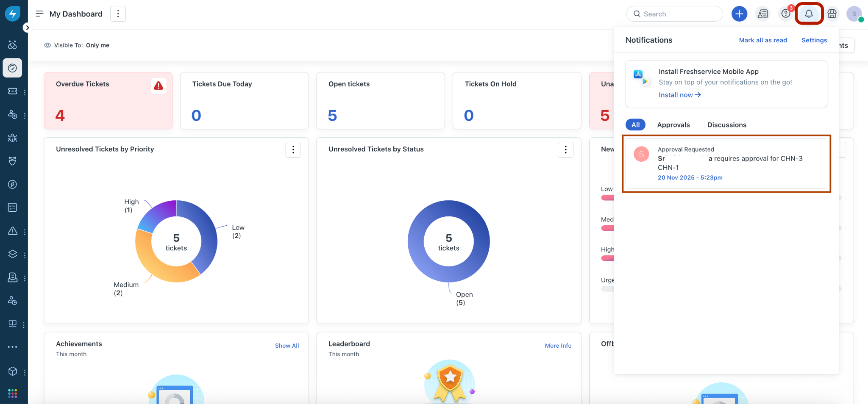Switch to the Approvals tab
The image size is (868, 404).
(673, 125)
